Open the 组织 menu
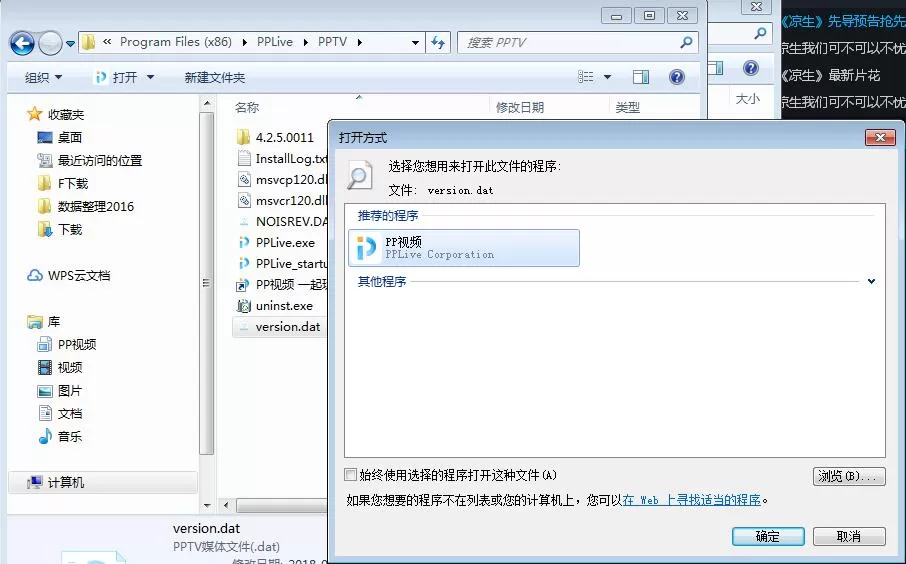The width and height of the screenshot is (906, 564). click(43, 77)
